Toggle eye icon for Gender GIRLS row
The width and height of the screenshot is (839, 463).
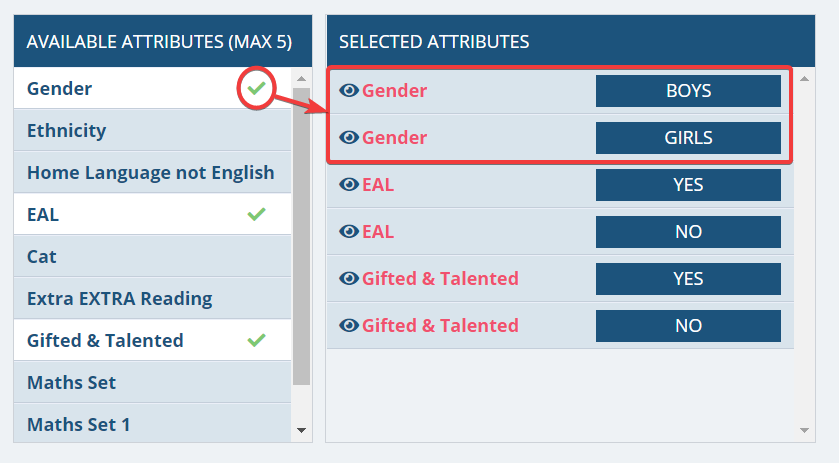349,138
